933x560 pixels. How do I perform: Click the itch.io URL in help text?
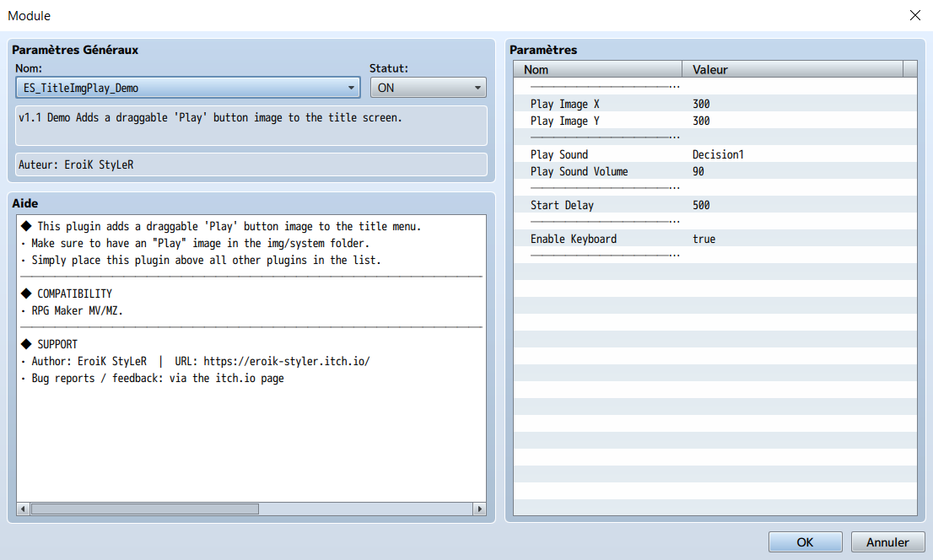tap(287, 361)
